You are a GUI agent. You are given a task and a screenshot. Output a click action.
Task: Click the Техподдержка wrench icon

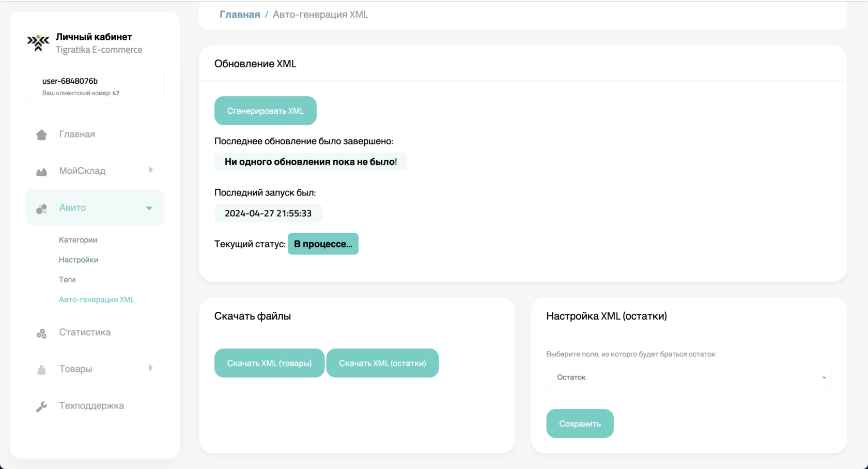click(41, 406)
